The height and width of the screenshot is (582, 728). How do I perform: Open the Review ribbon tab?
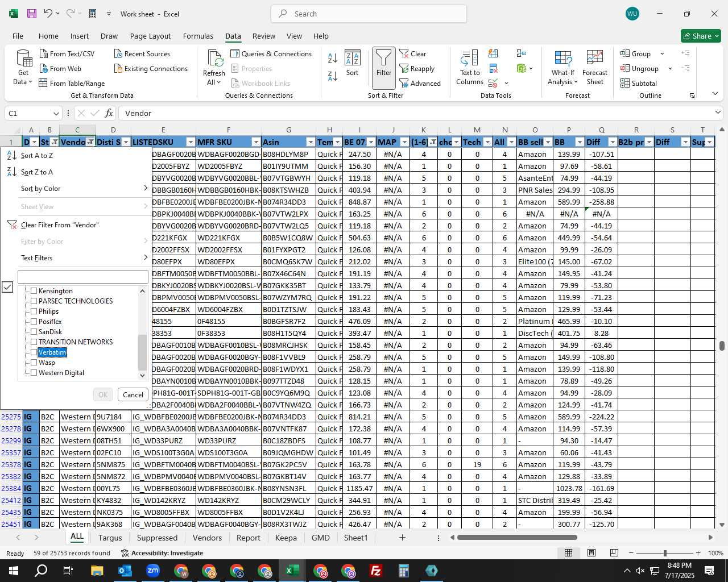click(264, 36)
